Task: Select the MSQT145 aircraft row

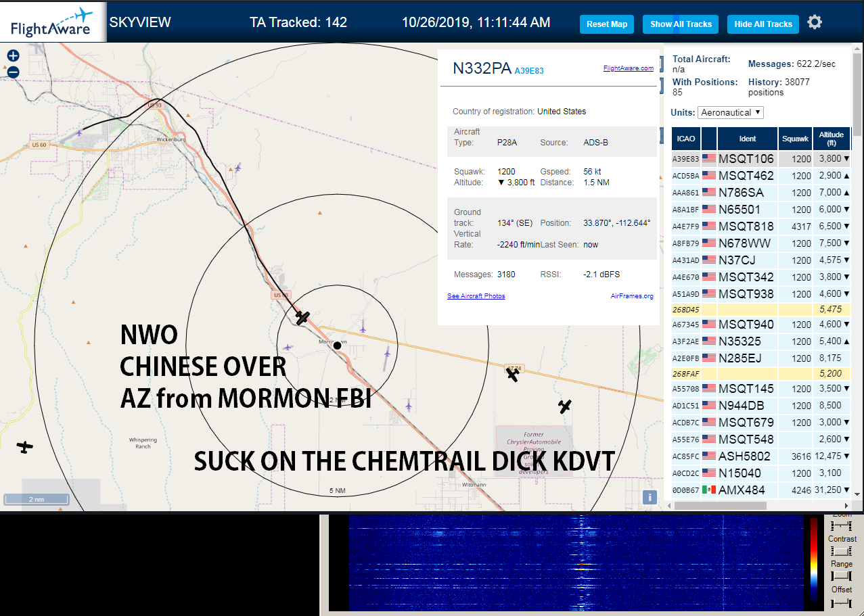Action: 761,389
